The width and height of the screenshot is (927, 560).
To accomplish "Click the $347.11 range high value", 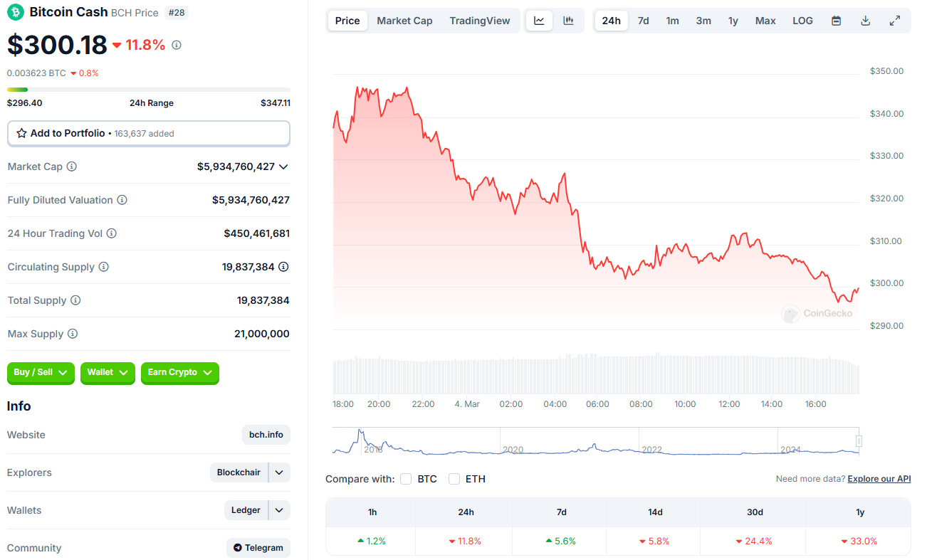I will [276, 103].
